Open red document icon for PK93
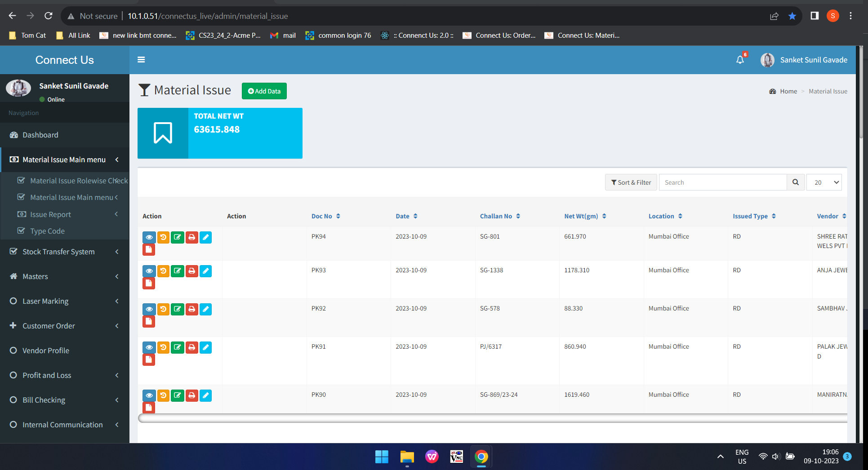Viewport: 868px width, 470px height. pos(149,283)
